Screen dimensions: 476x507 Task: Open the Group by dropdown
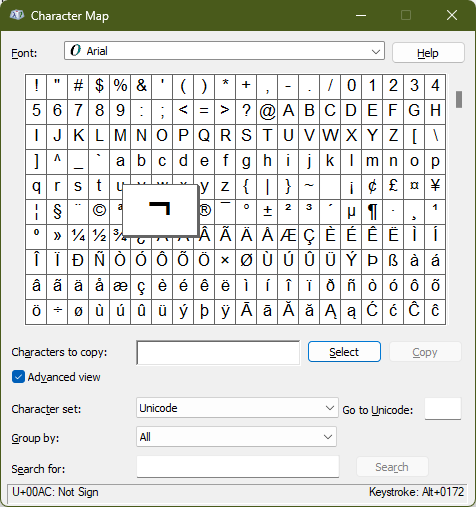(236, 437)
